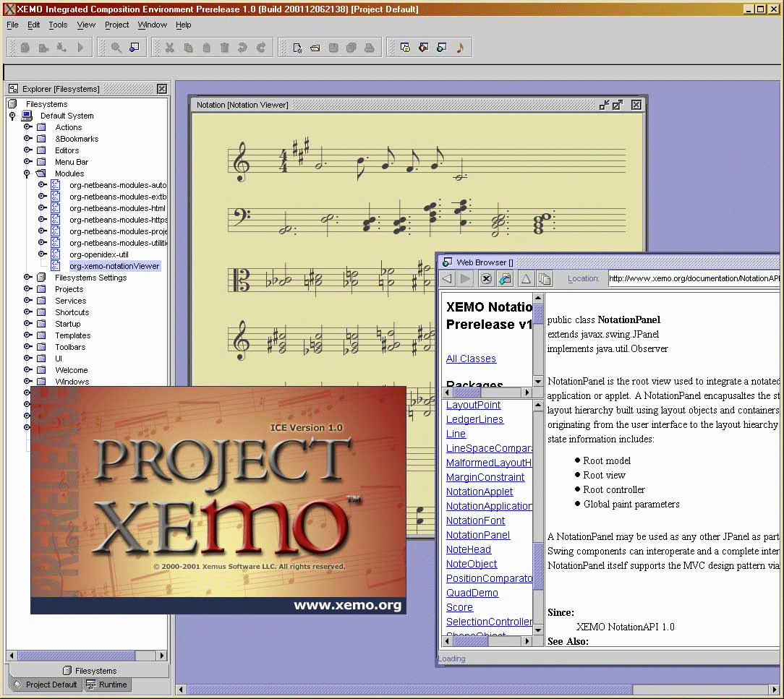Open the QuadDemo class link
The image size is (784, 699).
(472, 593)
